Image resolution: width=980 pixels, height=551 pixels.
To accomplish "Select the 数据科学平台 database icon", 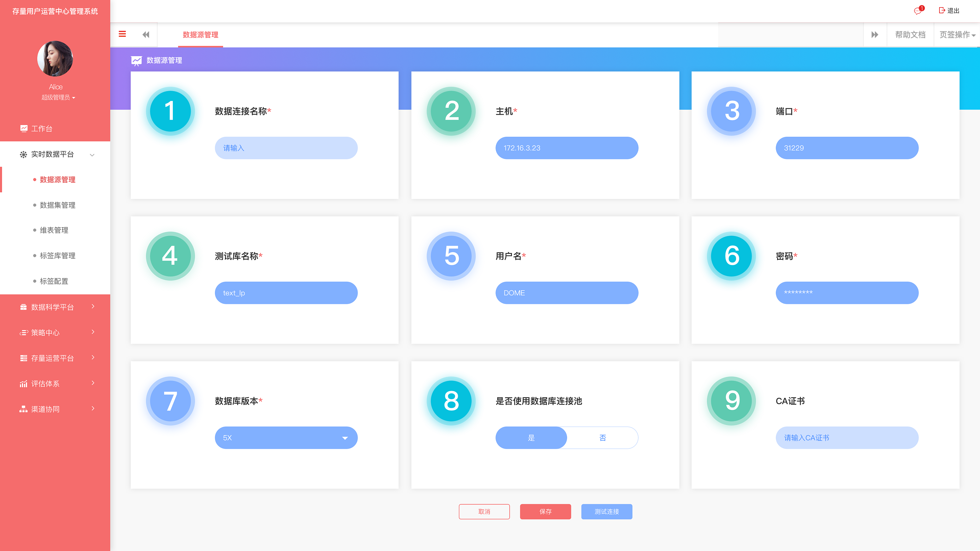I will click(x=24, y=307).
